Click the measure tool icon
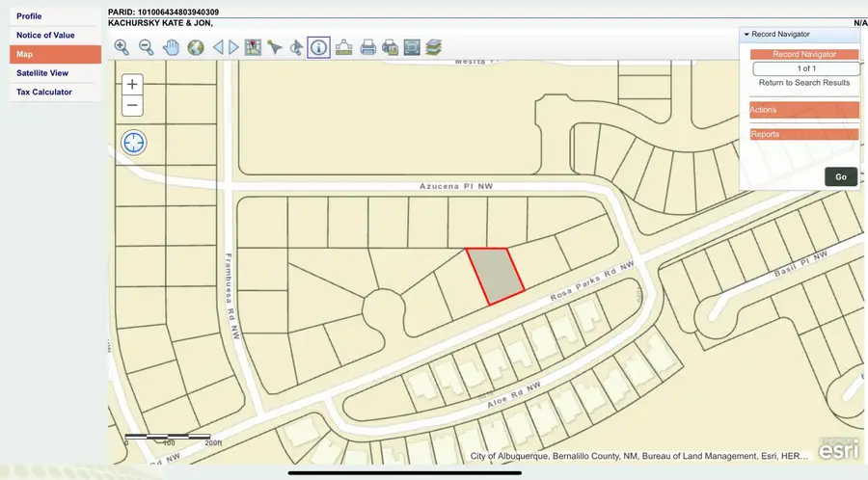Image resolution: width=868 pixels, height=480 pixels. click(342, 47)
